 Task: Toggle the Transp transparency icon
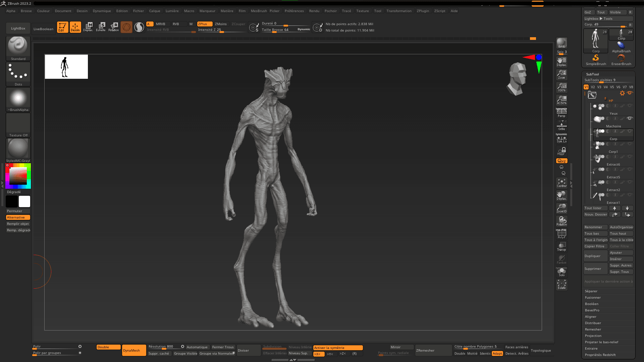point(561,247)
